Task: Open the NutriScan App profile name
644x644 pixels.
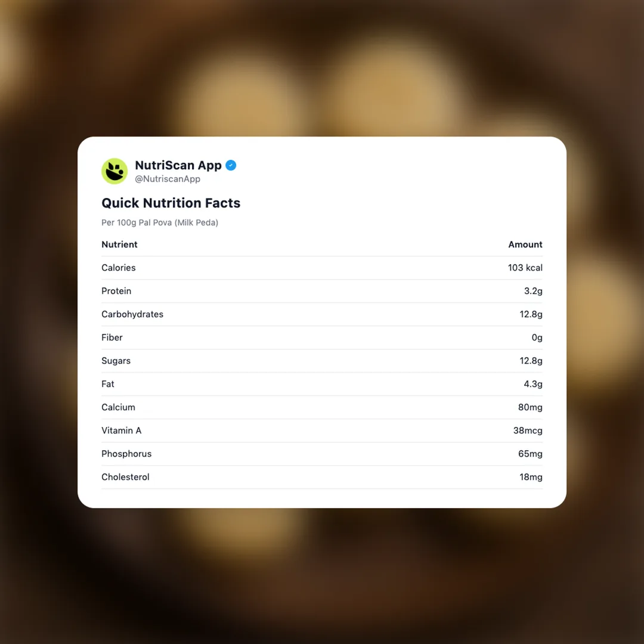Action: coord(178,165)
